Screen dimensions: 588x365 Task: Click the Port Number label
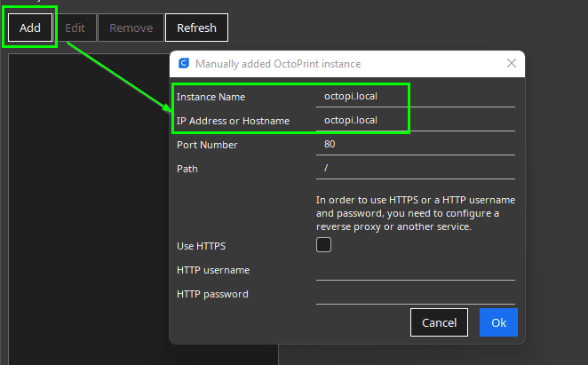pyautogui.click(x=207, y=145)
